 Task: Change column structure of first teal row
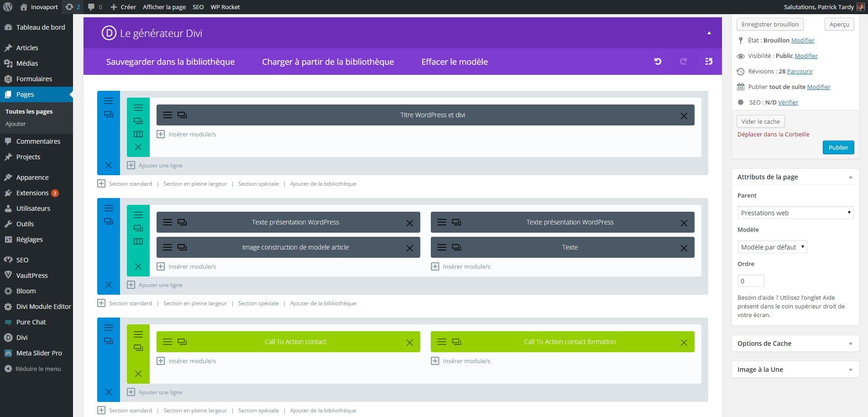pos(138,134)
